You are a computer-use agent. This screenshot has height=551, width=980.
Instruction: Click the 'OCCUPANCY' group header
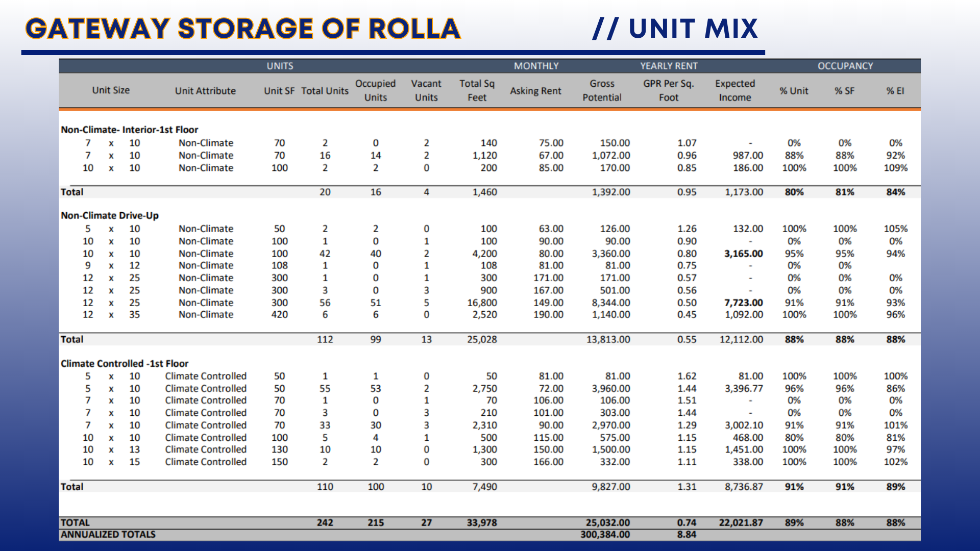click(x=845, y=66)
